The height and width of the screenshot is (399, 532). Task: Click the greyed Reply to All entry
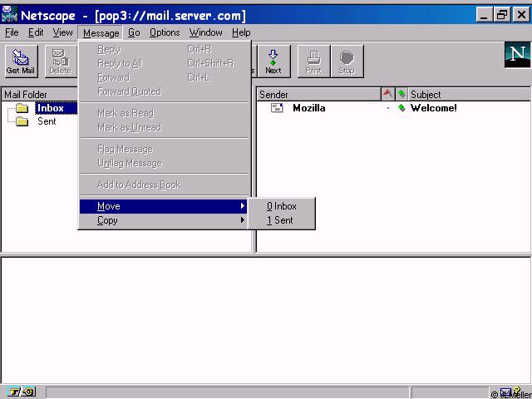[163, 63]
